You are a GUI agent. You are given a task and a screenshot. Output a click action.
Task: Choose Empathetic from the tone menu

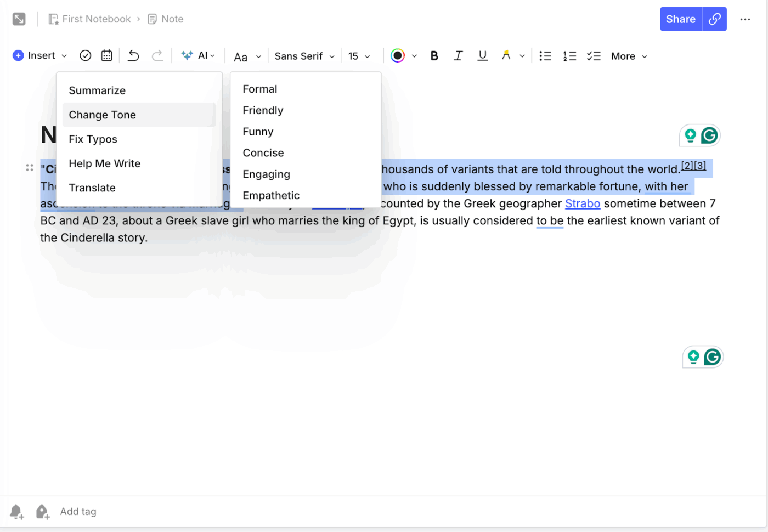point(271,195)
